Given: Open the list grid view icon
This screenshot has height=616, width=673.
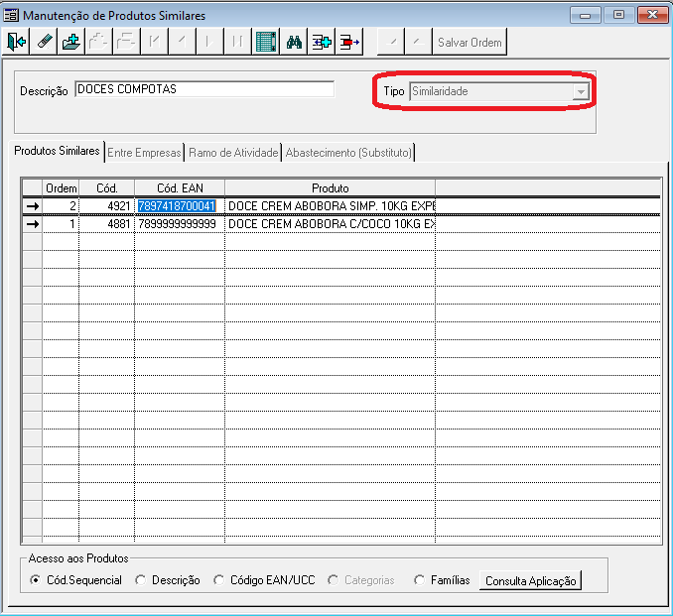Looking at the screenshot, I should (x=266, y=42).
